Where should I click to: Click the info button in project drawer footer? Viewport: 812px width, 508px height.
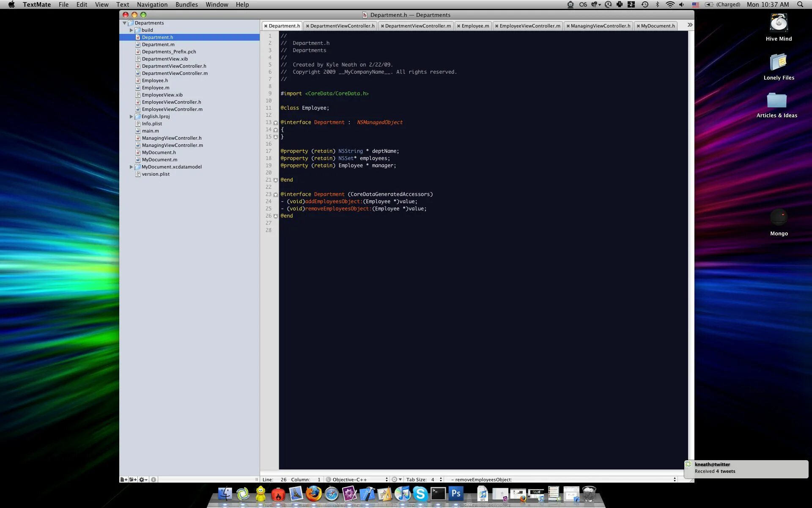(154, 480)
